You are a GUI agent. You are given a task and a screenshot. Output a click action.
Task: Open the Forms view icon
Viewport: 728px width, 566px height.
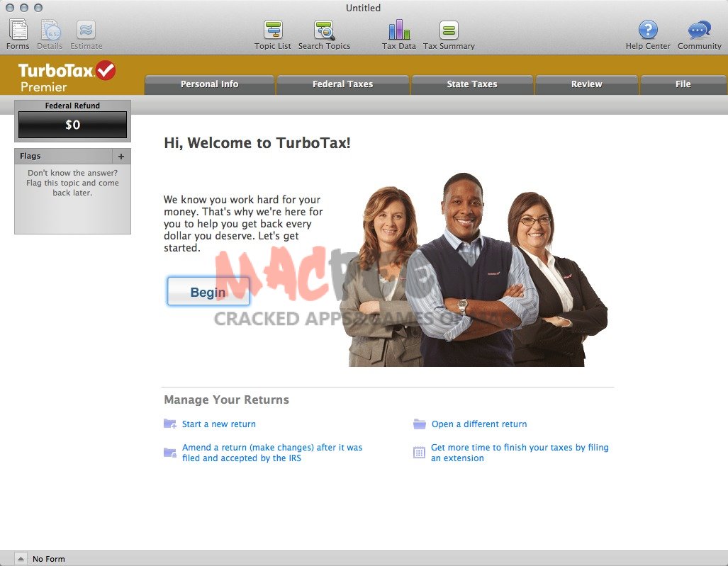coord(18,30)
